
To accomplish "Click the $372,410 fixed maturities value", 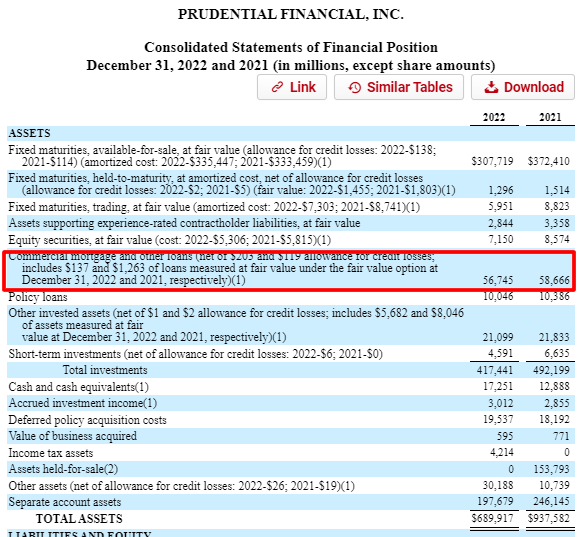I will 549,161.
